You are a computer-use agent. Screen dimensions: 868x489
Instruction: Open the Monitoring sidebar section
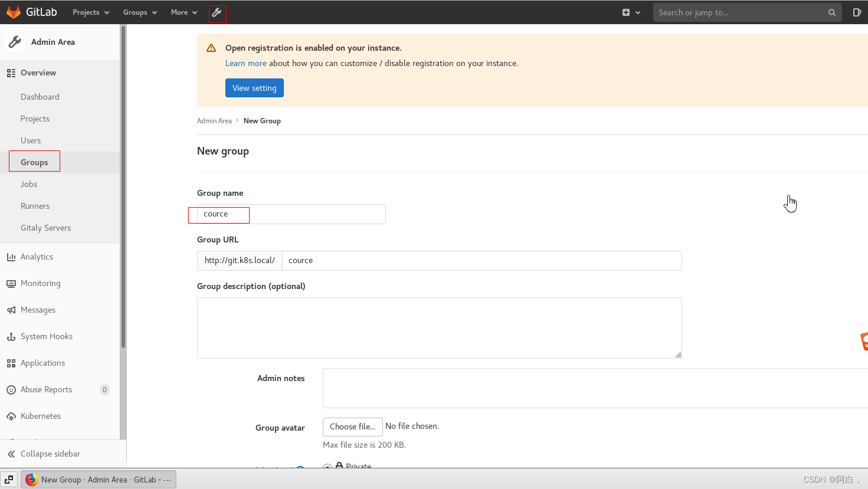(x=40, y=284)
